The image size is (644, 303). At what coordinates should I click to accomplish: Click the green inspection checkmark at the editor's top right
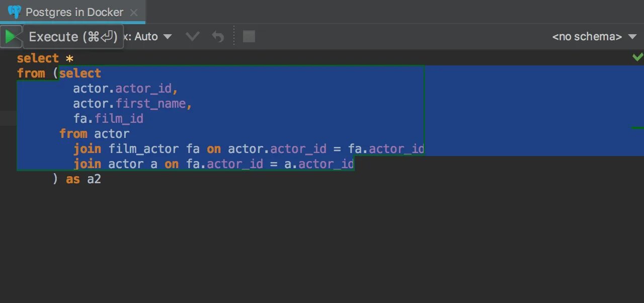pos(637,57)
